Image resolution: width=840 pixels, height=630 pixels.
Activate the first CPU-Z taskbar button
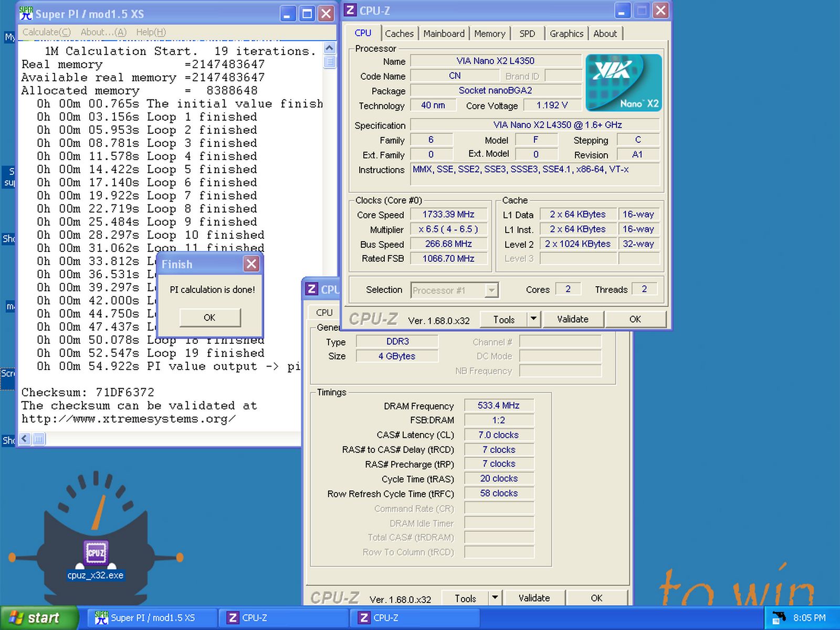(283, 618)
